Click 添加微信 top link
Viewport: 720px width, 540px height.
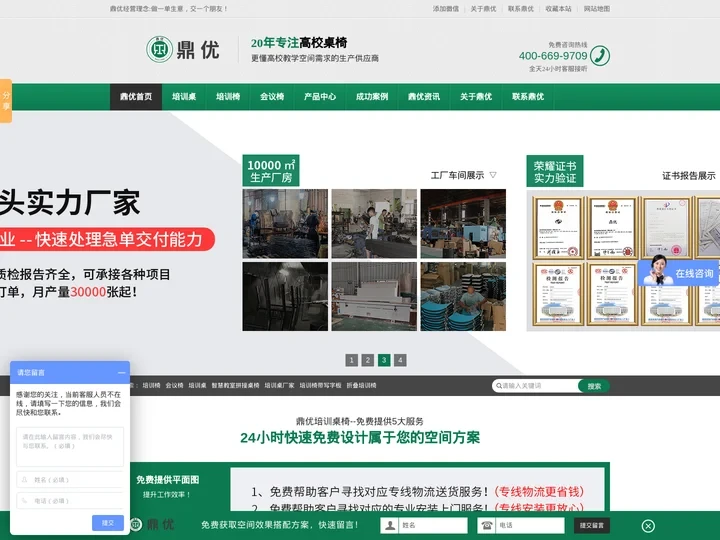446,9
